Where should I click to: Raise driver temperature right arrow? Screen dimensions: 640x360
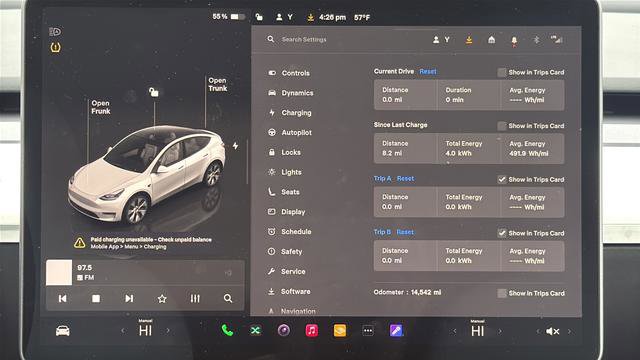(x=168, y=331)
